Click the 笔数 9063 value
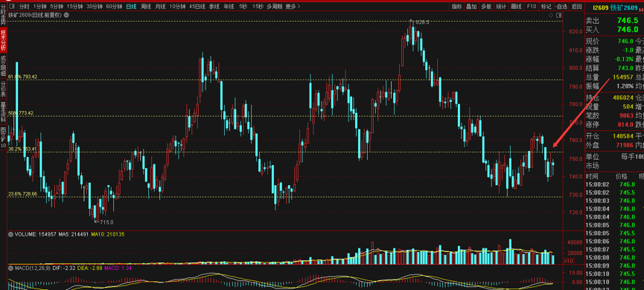The width and height of the screenshot is (644, 290). (626, 116)
